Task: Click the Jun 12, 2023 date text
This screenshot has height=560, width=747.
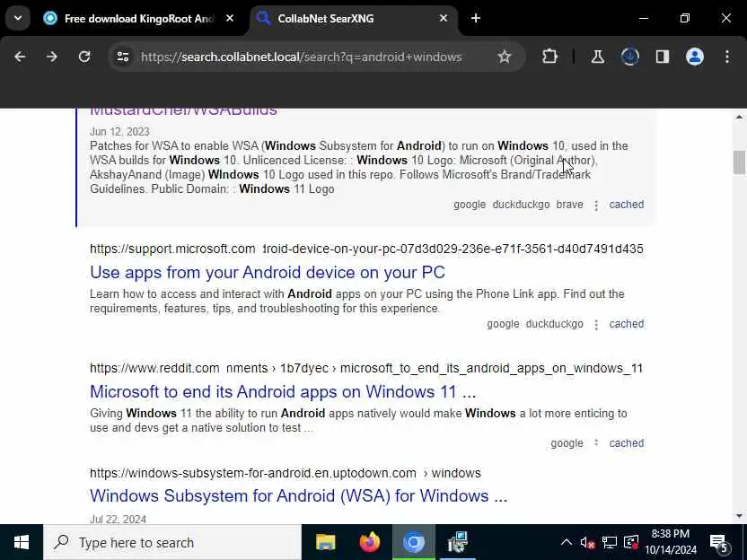Action: click(119, 131)
